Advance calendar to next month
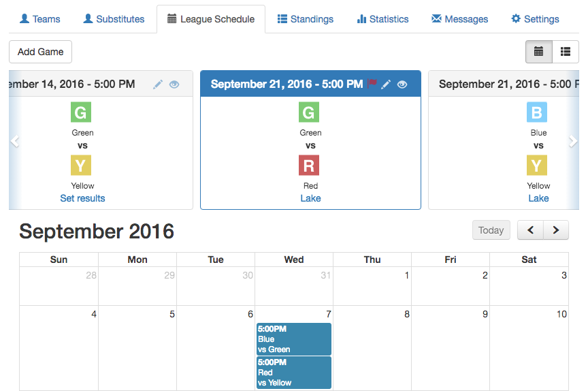Image resolution: width=588 pixels, height=391 pixels. tap(556, 230)
